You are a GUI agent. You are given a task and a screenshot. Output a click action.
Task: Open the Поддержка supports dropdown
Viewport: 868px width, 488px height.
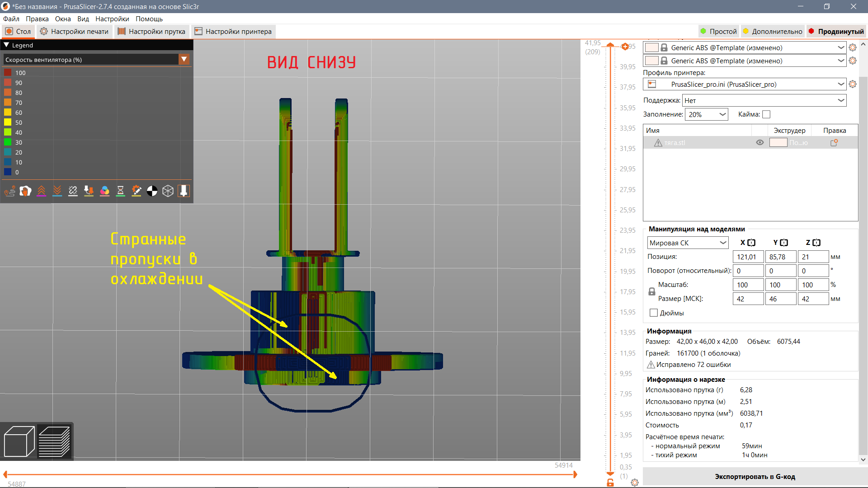coord(764,100)
